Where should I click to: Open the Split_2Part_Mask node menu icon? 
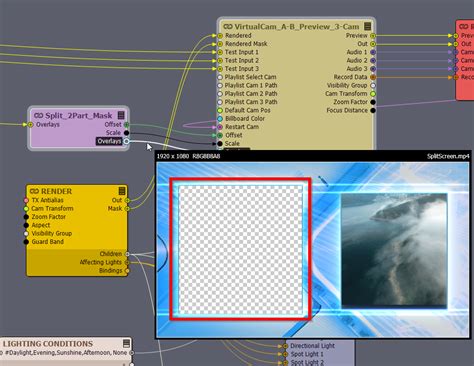pyautogui.click(x=121, y=115)
